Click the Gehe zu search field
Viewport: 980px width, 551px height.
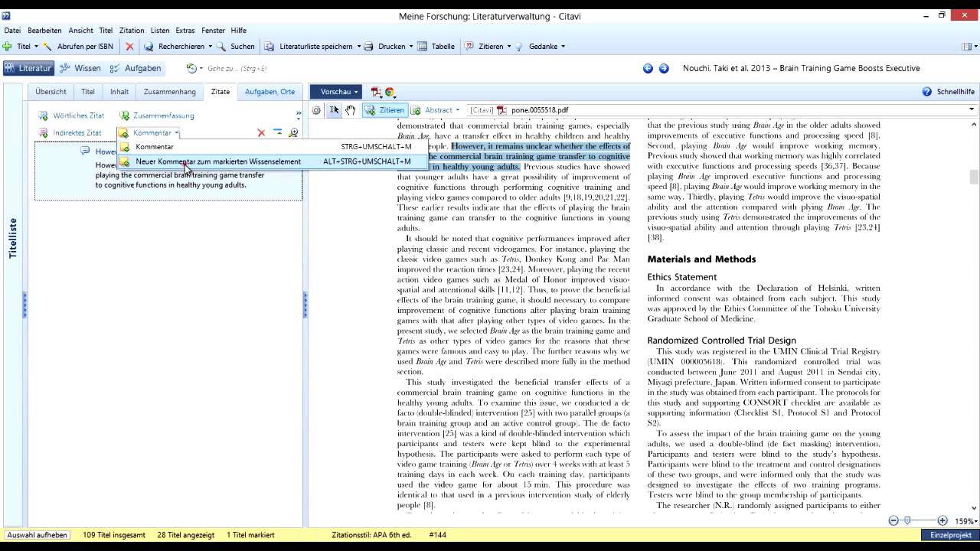click(x=237, y=68)
